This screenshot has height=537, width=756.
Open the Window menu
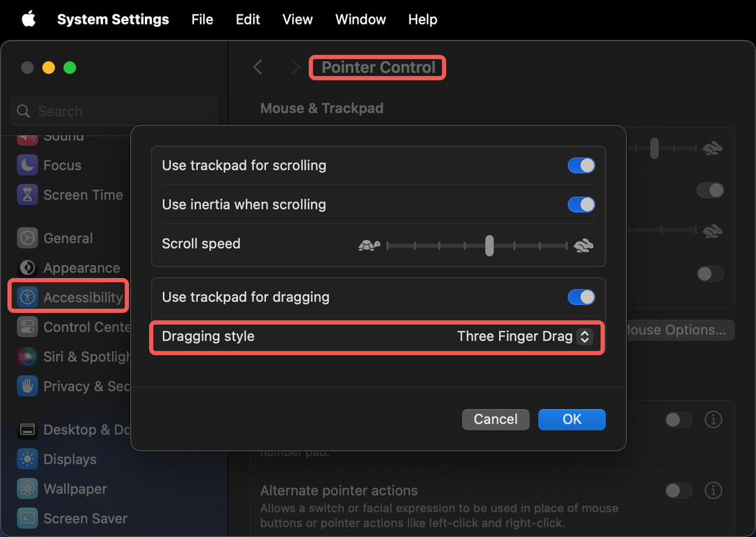(x=360, y=19)
